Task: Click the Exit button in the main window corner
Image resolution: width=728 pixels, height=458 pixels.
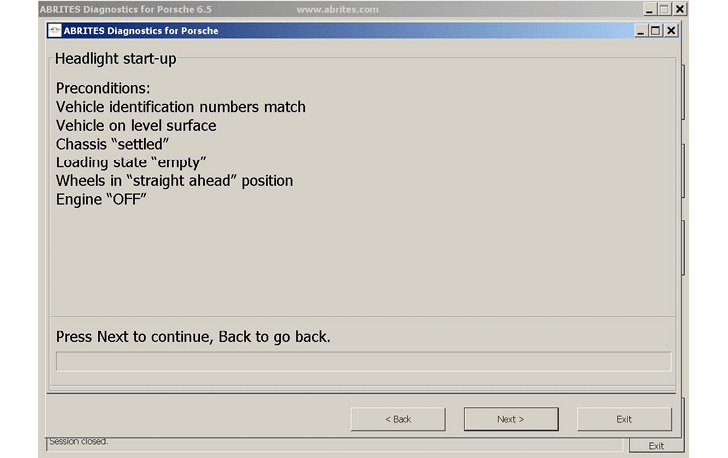Action: 656,446
